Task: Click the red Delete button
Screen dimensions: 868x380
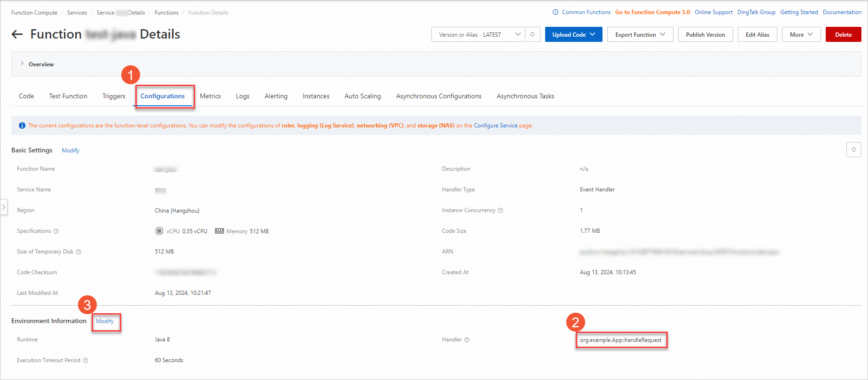Action: click(843, 34)
